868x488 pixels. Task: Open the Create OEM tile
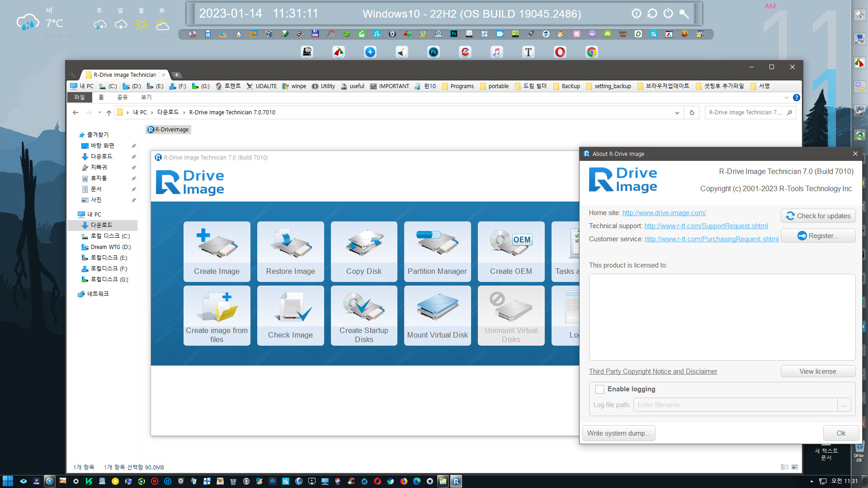pyautogui.click(x=511, y=251)
